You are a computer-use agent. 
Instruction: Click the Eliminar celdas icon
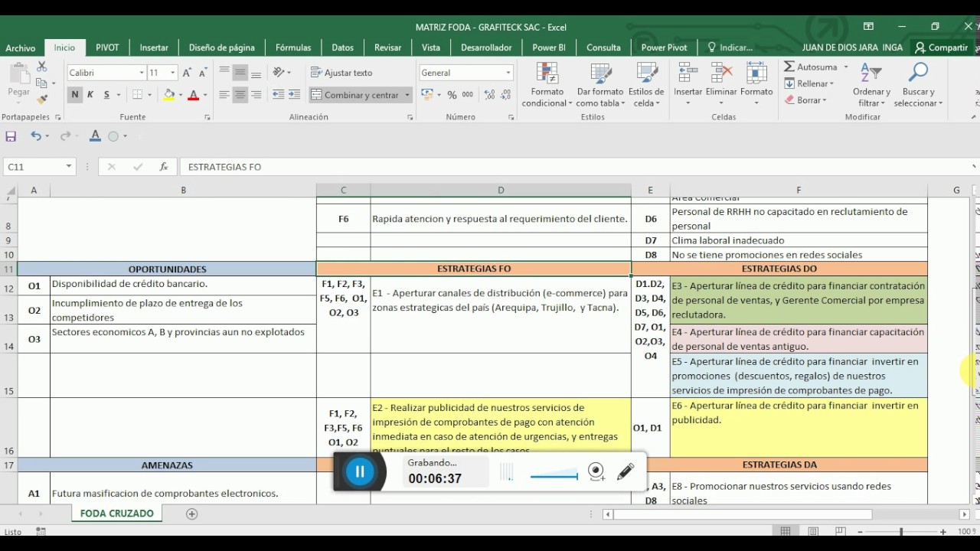coord(721,73)
